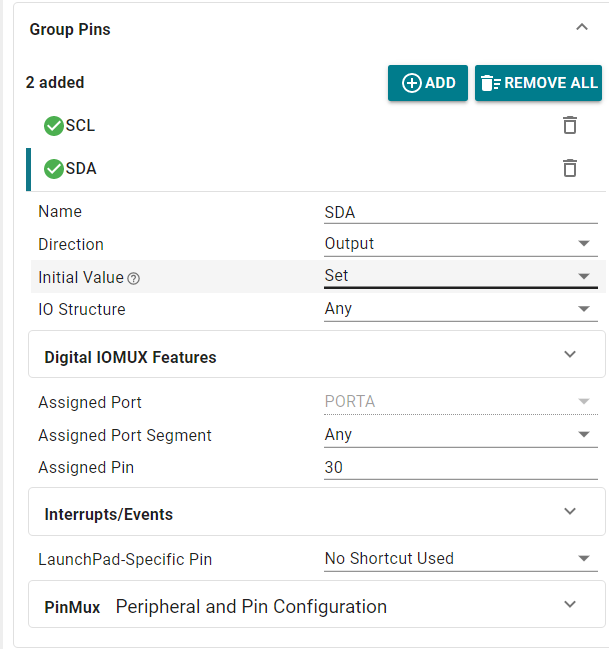Click the Direction label
Screen dimensions: 609x649
click(x=71, y=244)
